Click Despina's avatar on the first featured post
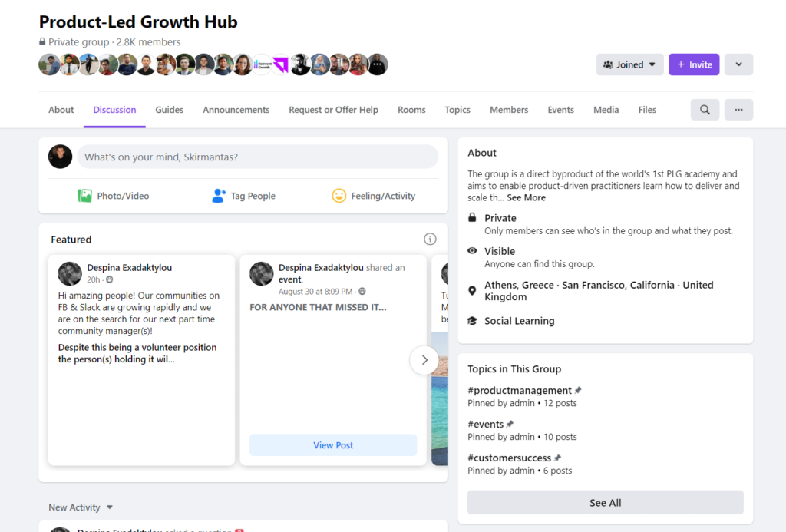Image resolution: width=786 pixels, height=532 pixels. 70,273
